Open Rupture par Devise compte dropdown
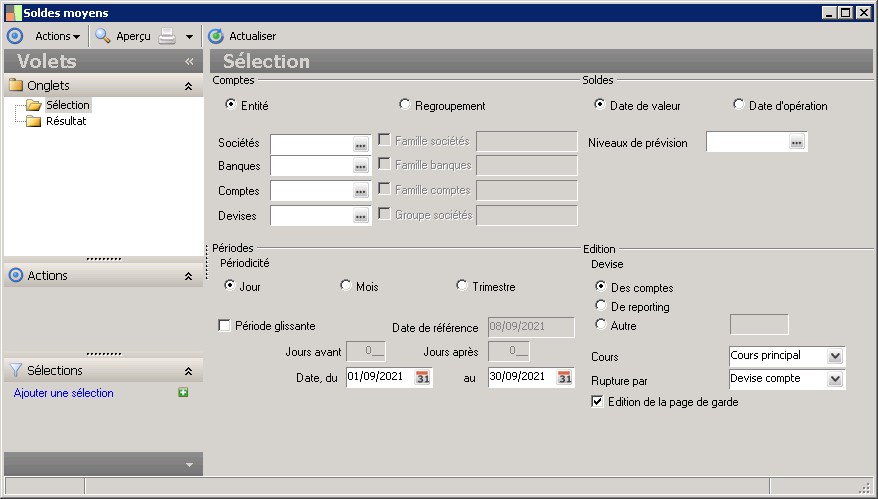This screenshot has width=878, height=499. pyautogui.click(x=835, y=379)
